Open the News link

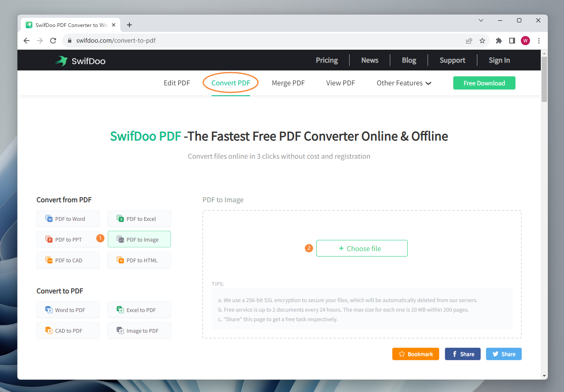click(370, 60)
